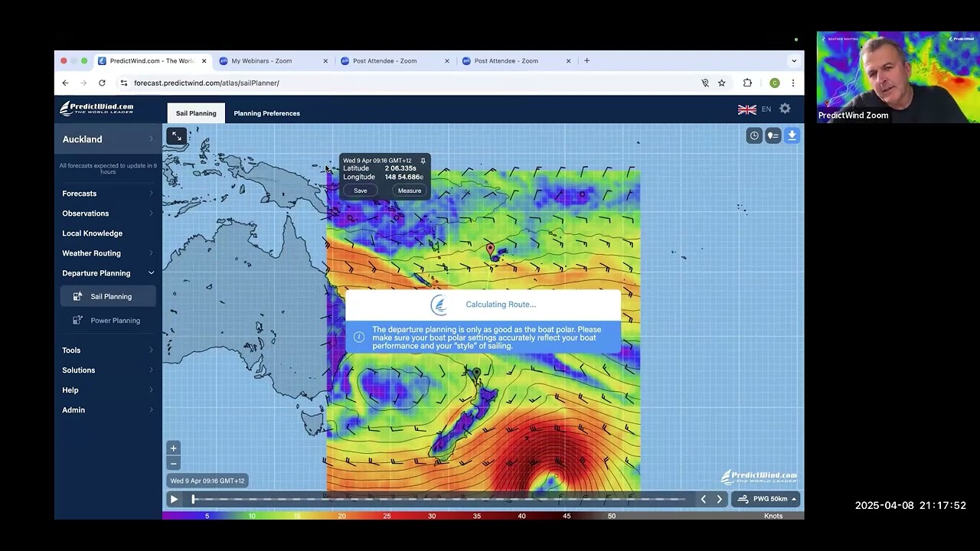Open the clock time settings icon
980x551 pixels.
754,135
